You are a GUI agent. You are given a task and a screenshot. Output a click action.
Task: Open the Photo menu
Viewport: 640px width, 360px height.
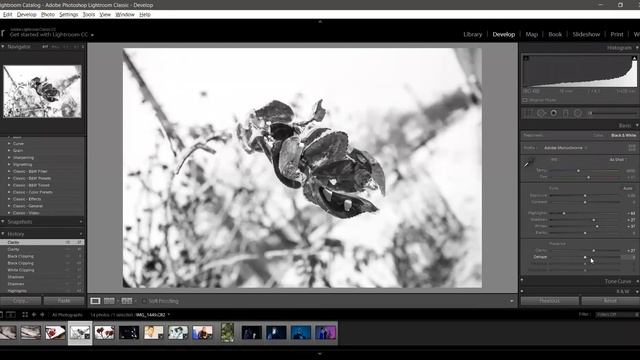pos(48,14)
